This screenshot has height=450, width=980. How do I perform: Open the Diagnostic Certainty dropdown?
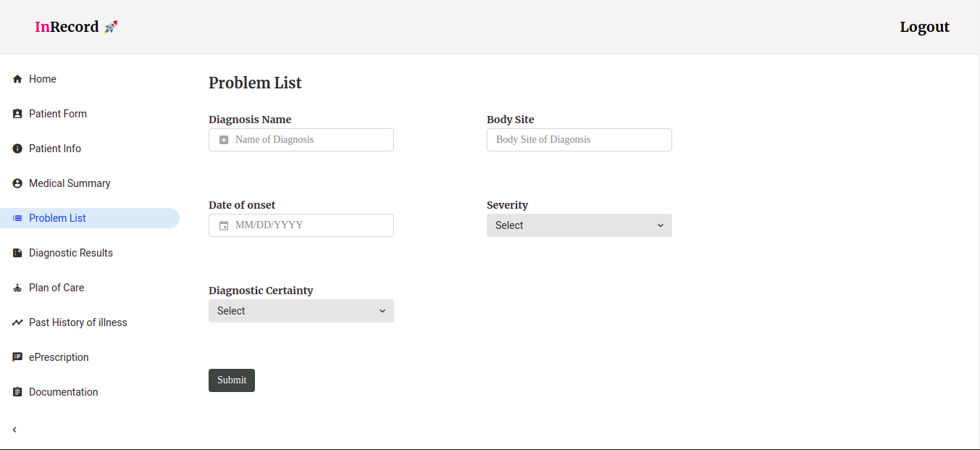pos(301,311)
